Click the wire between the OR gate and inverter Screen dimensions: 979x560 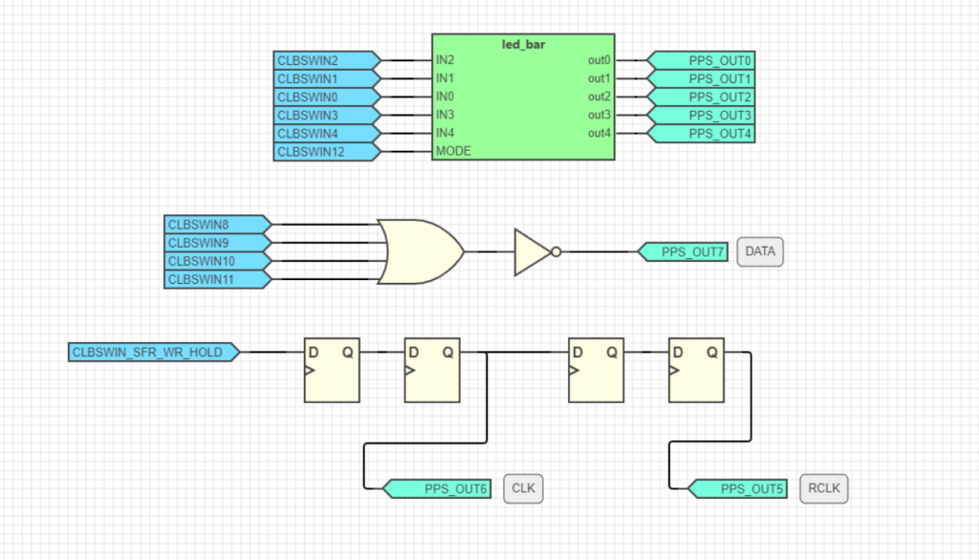tap(488, 251)
